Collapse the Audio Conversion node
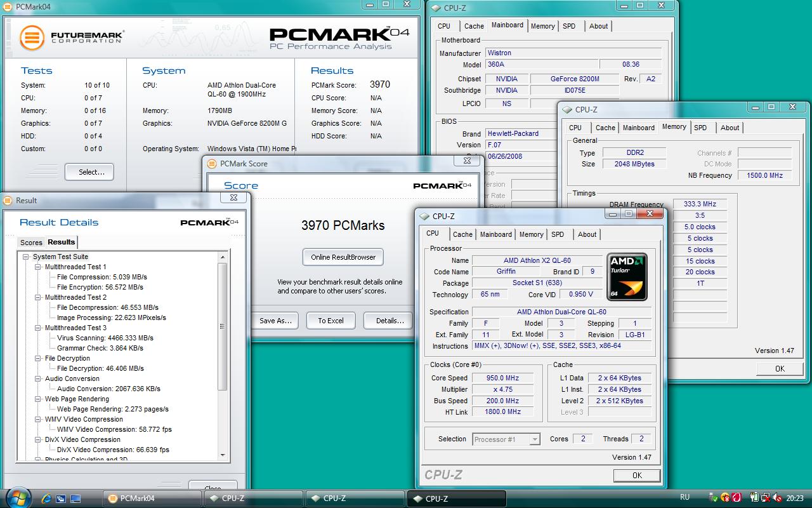812x508 pixels. coord(38,378)
